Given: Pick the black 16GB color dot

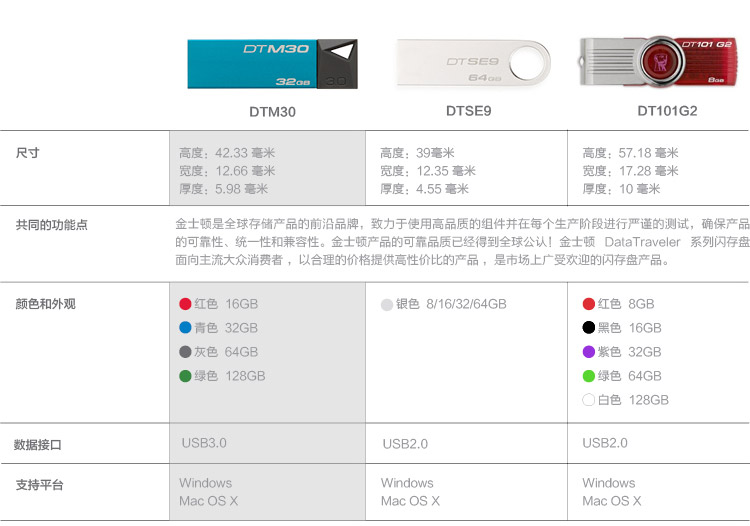Looking at the screenshot, I should pos(588,328).
